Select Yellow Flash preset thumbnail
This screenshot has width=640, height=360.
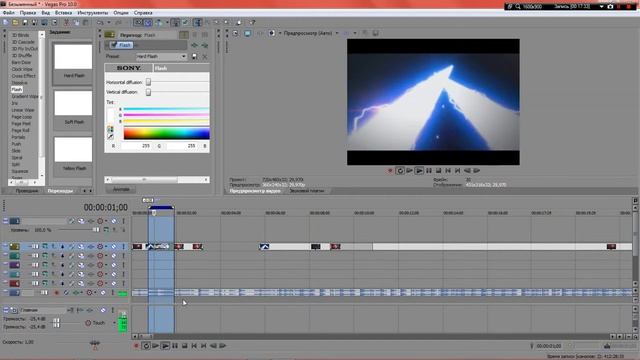click(x=73, y=149)
